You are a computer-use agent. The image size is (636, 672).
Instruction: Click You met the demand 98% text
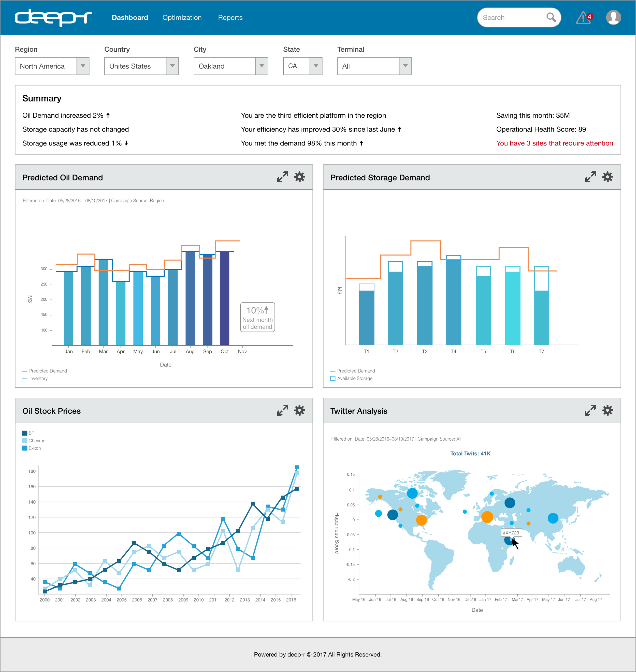[299, 143]
